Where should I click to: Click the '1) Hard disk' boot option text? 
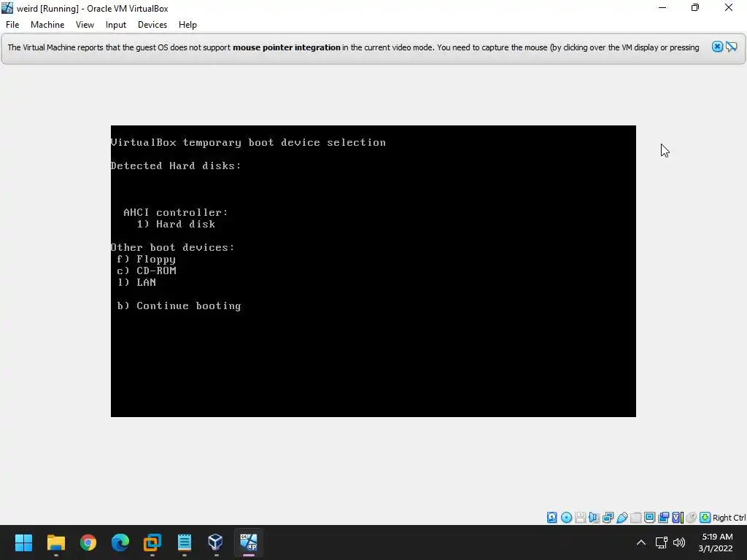point(176,225)
